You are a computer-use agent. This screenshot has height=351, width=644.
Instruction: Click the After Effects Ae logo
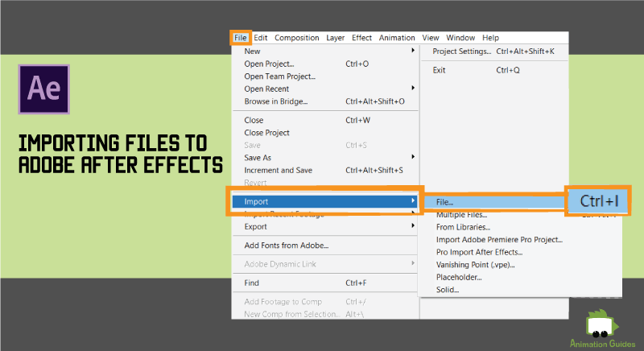click(x=44, y=89)
